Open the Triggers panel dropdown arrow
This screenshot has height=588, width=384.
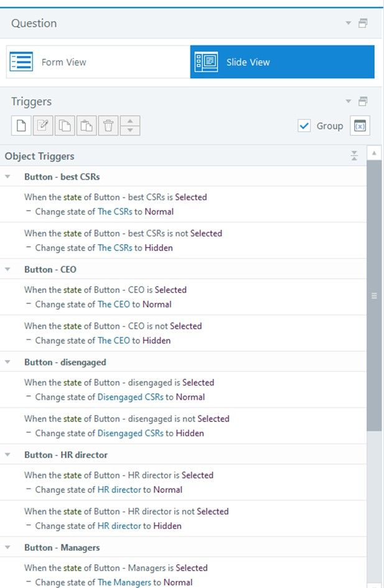349,101
